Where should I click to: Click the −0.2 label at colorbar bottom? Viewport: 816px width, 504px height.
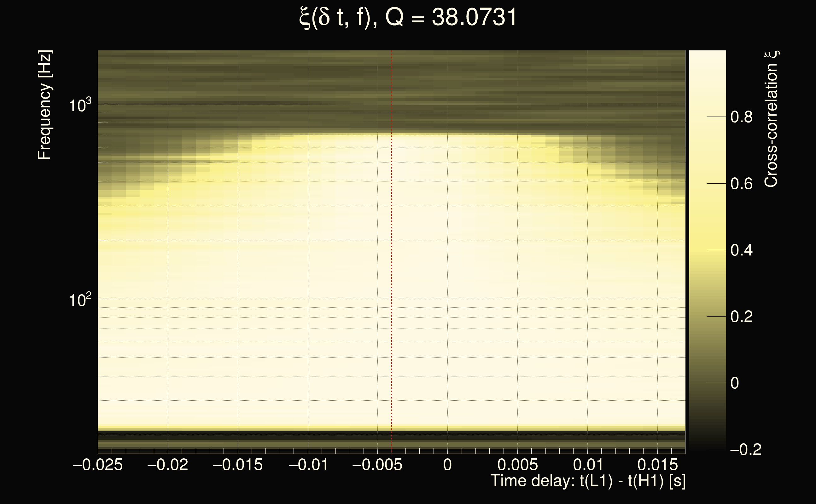point(746,450)
